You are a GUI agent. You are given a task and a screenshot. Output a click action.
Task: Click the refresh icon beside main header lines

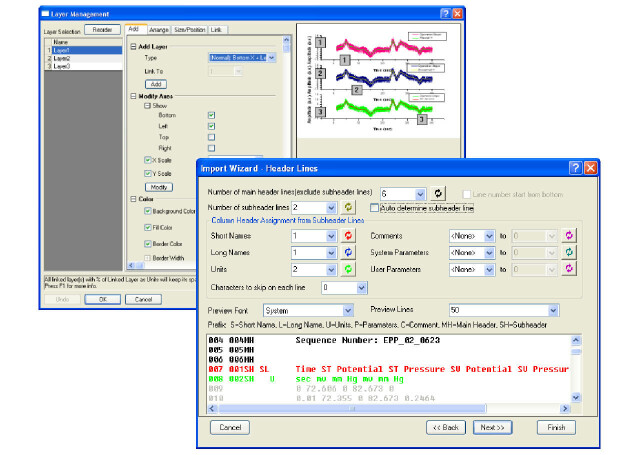[439, 191]
